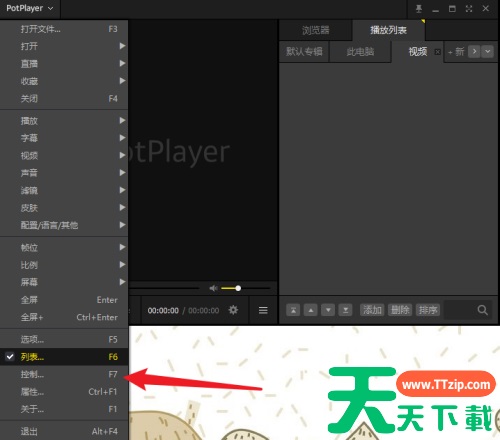Move item to bottom of playlist
500x440 pixels.
pyautogui.click(x=345, y=310)
